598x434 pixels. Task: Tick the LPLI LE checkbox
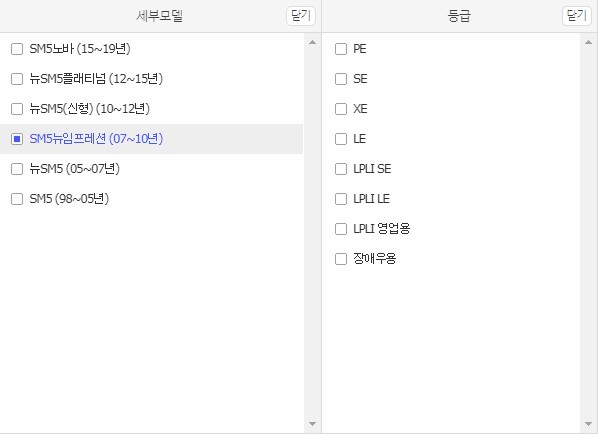(x=341, y=199)
